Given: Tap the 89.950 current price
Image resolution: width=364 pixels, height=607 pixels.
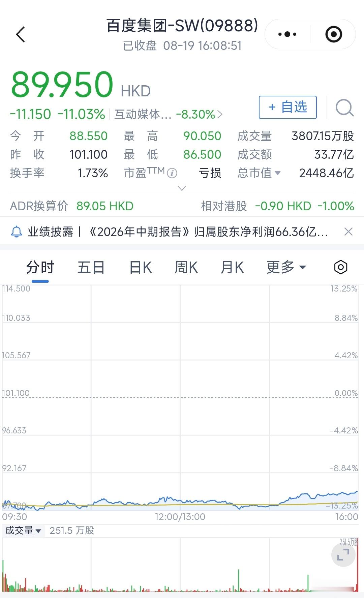Looking at the screenshot, I should point(62,84).
